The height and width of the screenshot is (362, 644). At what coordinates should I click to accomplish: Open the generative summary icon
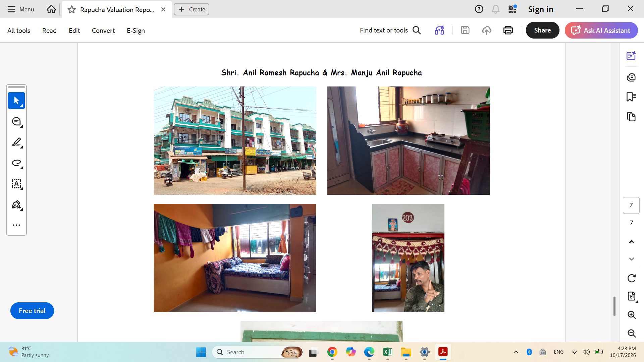click(439, 30)
